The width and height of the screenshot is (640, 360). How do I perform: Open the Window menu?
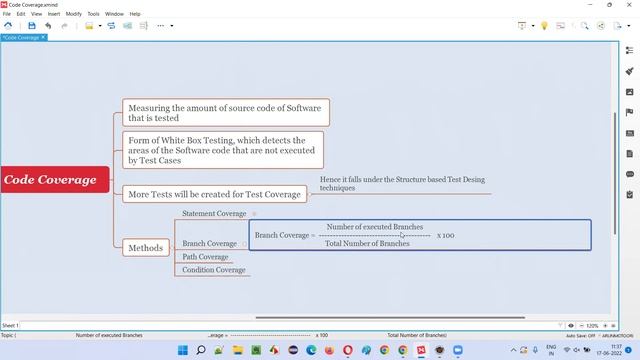point(114,14)
